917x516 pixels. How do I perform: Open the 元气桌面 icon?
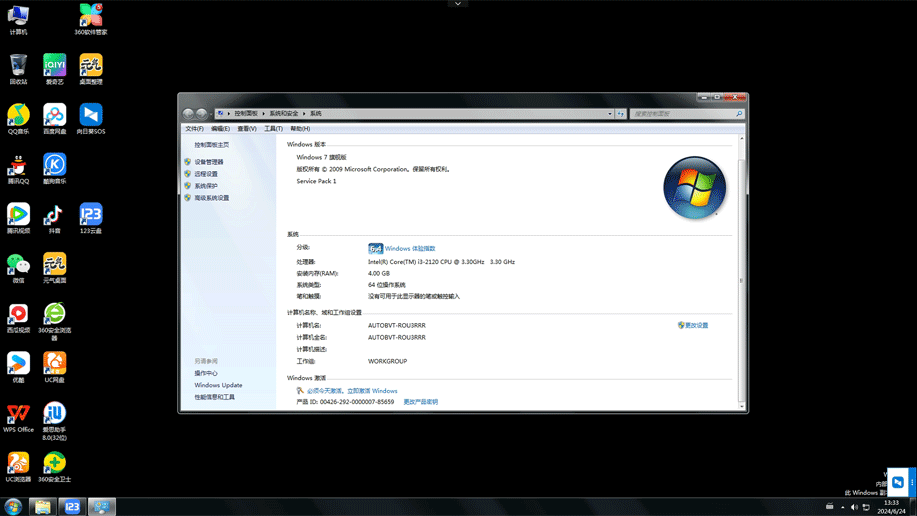point(54,268)
